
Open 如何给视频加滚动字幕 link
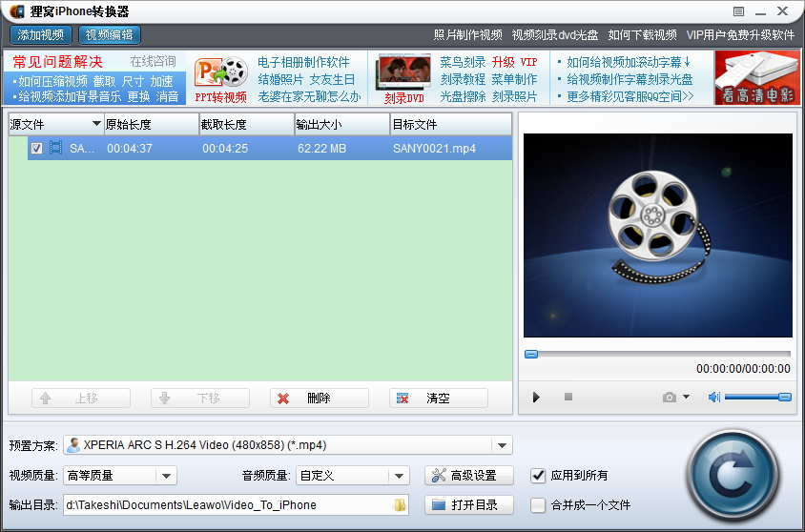[x=629, y=62]
